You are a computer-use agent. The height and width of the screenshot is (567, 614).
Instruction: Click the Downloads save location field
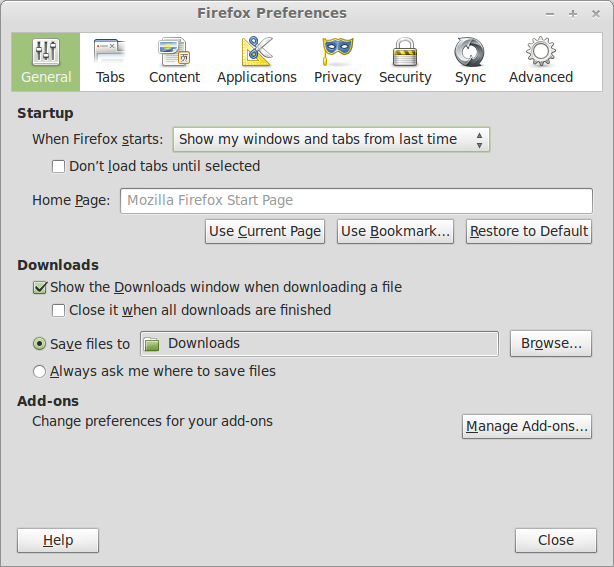320,344
